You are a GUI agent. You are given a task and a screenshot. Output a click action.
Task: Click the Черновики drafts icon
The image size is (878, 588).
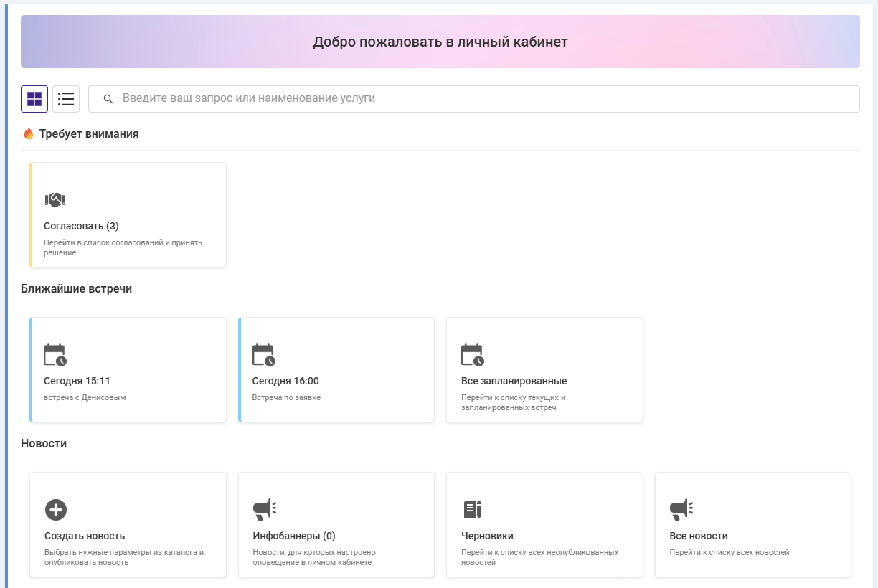tap(472, 510)
